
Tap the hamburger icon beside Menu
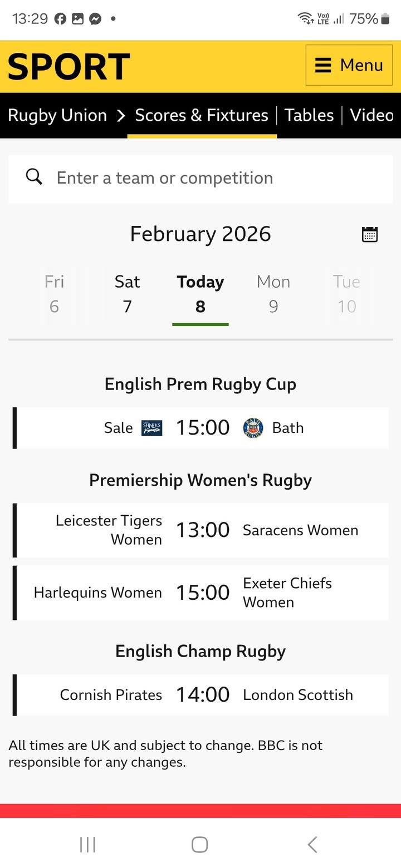(x=323, y=65)
